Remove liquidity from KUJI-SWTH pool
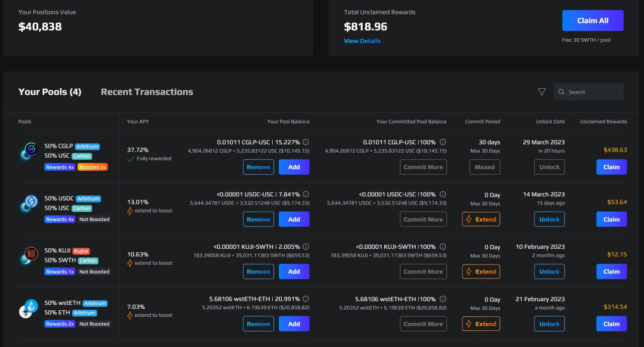The image size is (644, 347). click(258, 271)
